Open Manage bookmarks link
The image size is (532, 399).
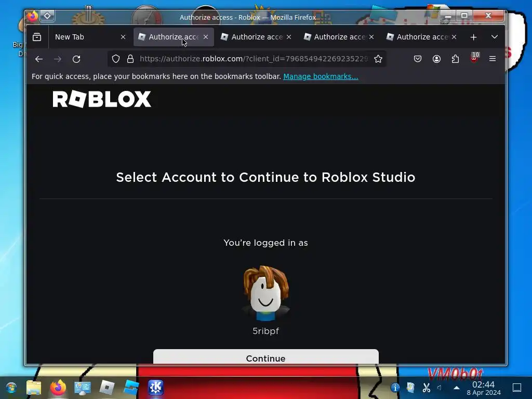(321, 76)
